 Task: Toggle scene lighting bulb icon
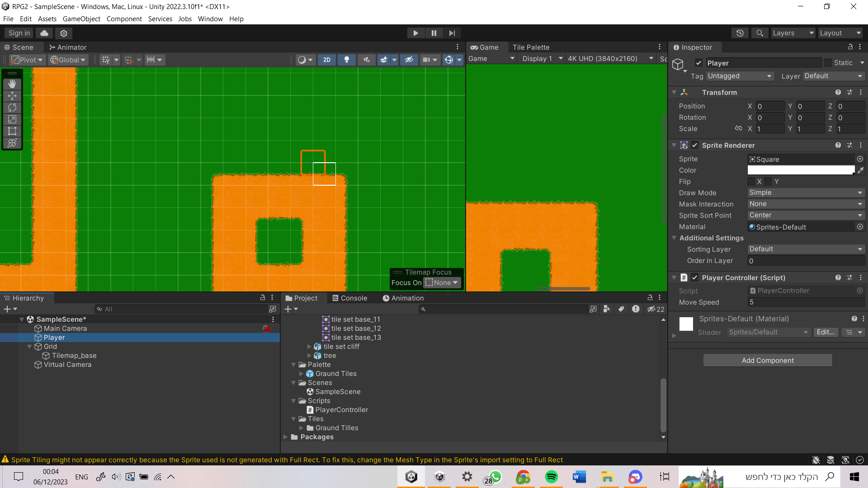(x=347, y=60)
